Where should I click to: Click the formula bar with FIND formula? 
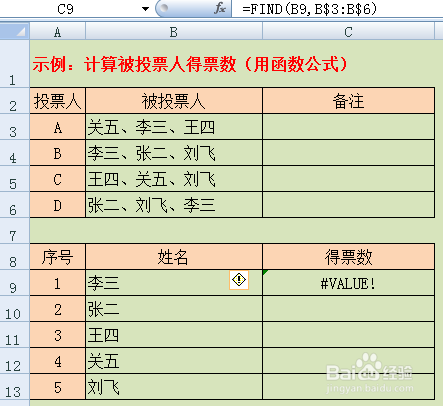337,9
